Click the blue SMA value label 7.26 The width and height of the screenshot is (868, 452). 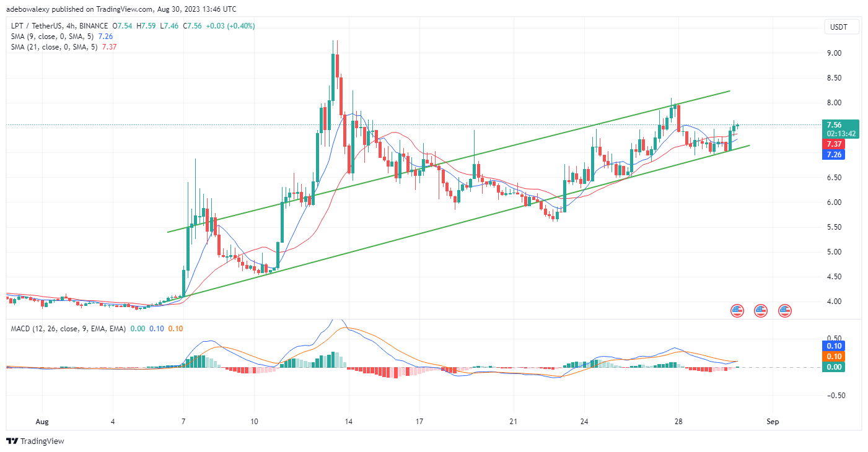(833, 155)
